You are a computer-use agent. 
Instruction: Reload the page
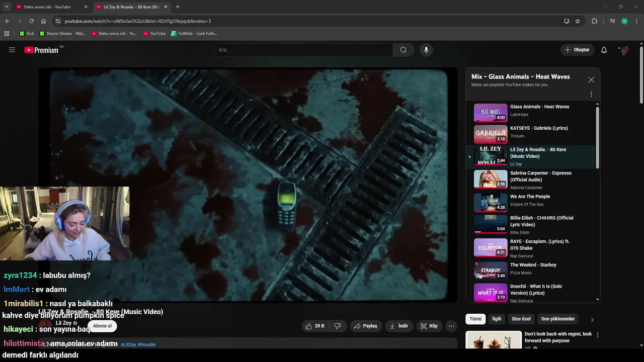click(x=31, y=21)
